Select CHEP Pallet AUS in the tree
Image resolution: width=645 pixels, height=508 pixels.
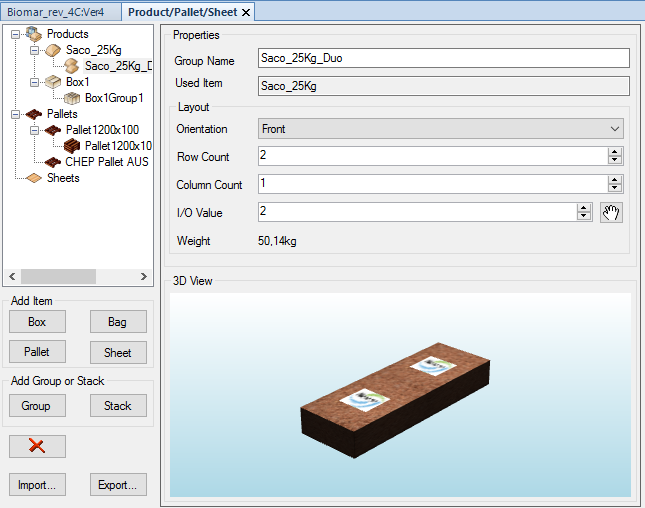[107, 162]
